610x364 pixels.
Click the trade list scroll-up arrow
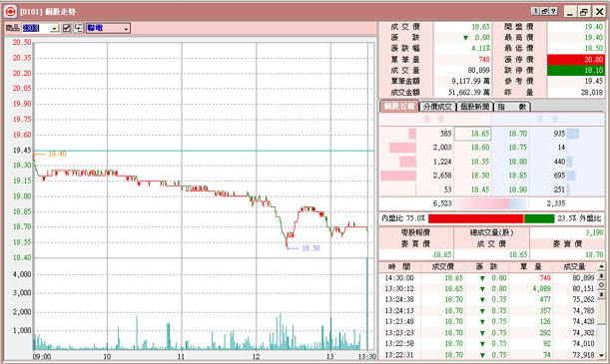click(601, 266)
